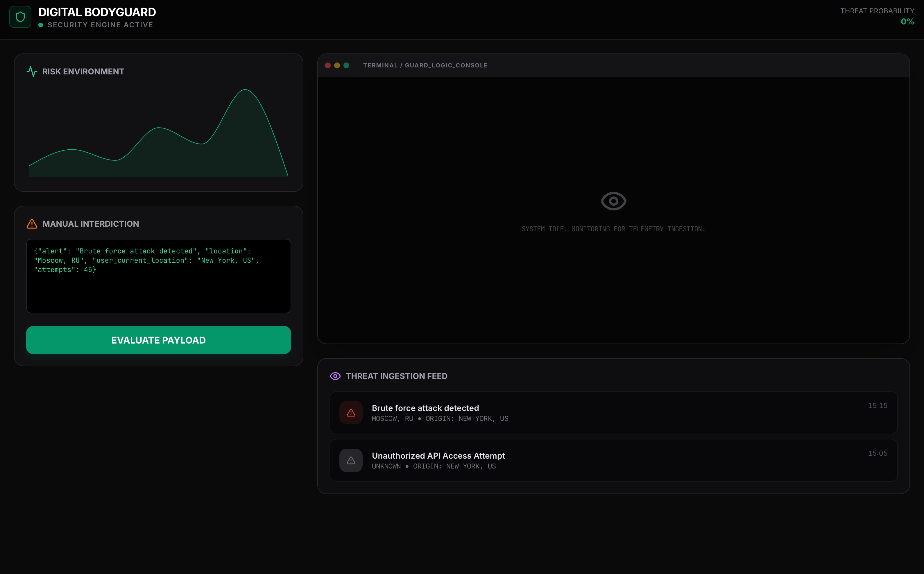Screen dimensions: 924x574
Task: Click the gray warning icon for Unauthorized API Access
Action: [x=351, y=460]
